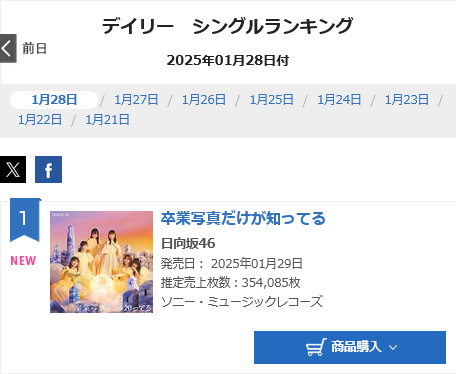
Task: Open the album cover thumbnail
Action: click(x=102, y=262)
